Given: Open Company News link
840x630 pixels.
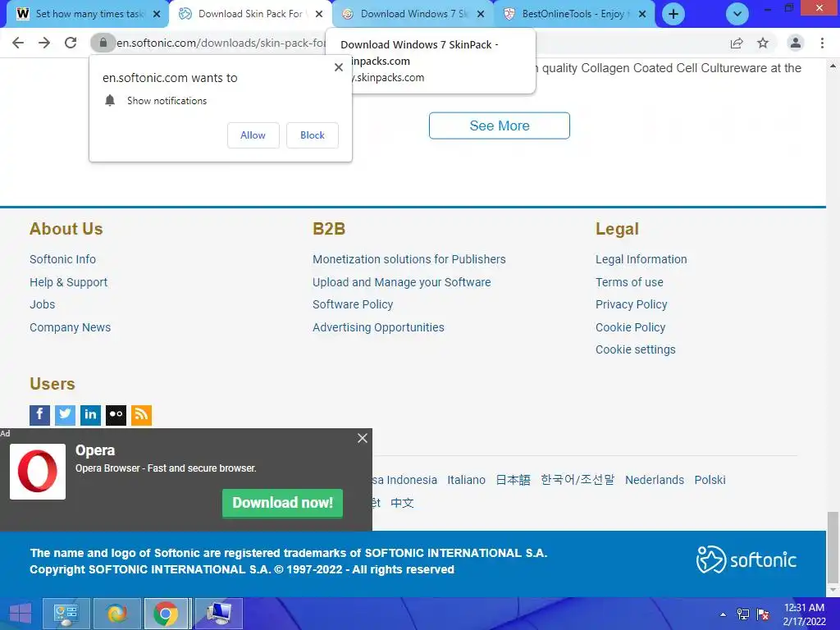Looking at the screenshot, I should 71,327.
